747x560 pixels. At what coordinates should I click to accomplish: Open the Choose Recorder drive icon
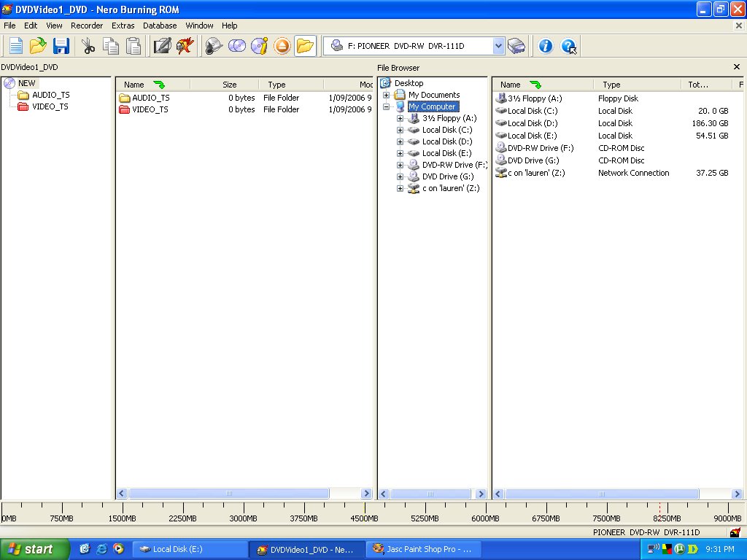[x=516, y=46]
